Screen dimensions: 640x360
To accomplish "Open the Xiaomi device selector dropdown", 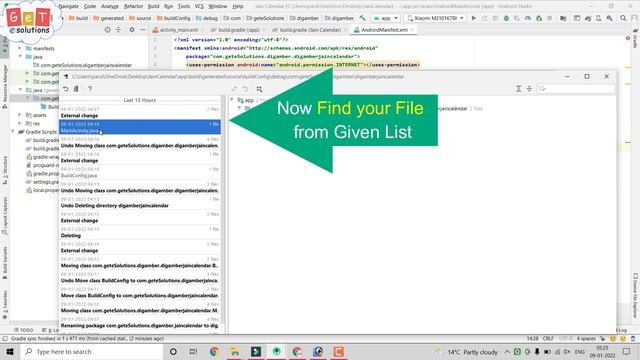I will click(435, 18).
